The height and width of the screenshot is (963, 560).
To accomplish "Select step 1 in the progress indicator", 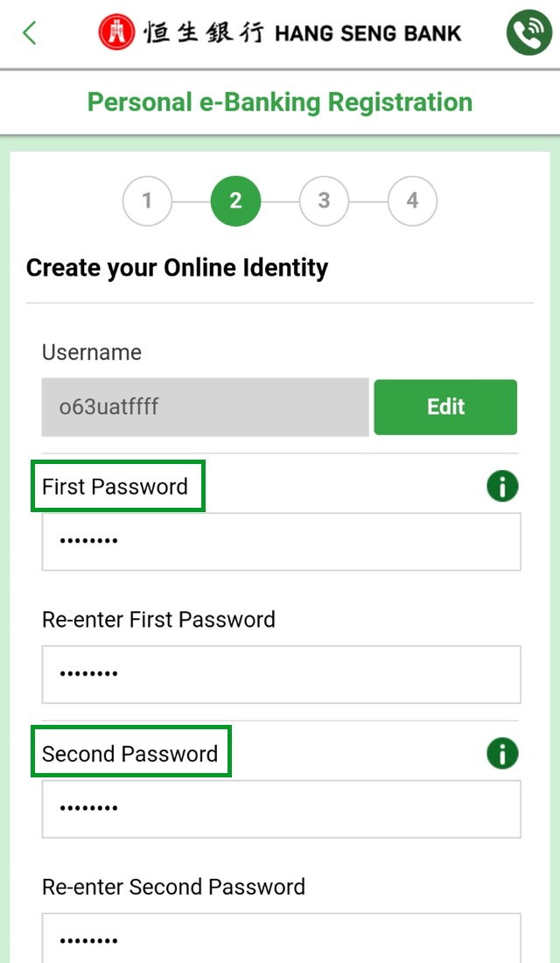I will [x=147, y=200].
